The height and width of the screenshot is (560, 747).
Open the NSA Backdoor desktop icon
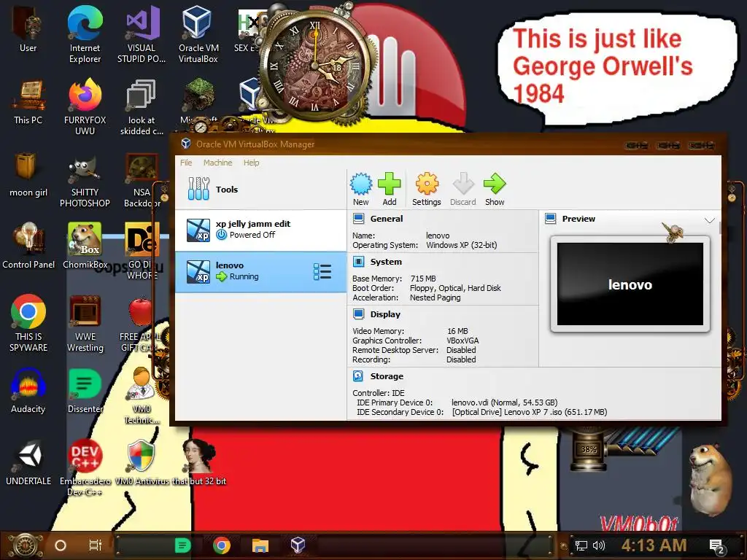pos(142,180)
